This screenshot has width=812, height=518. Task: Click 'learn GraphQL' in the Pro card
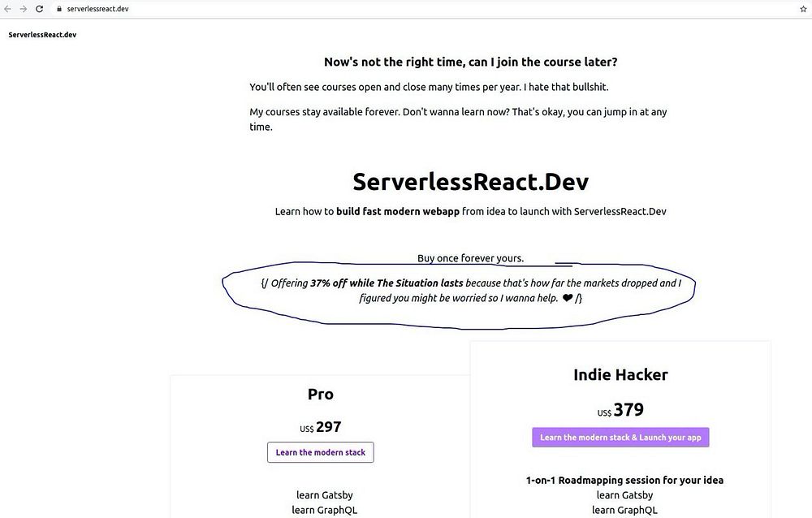click(x=325, y=510)
